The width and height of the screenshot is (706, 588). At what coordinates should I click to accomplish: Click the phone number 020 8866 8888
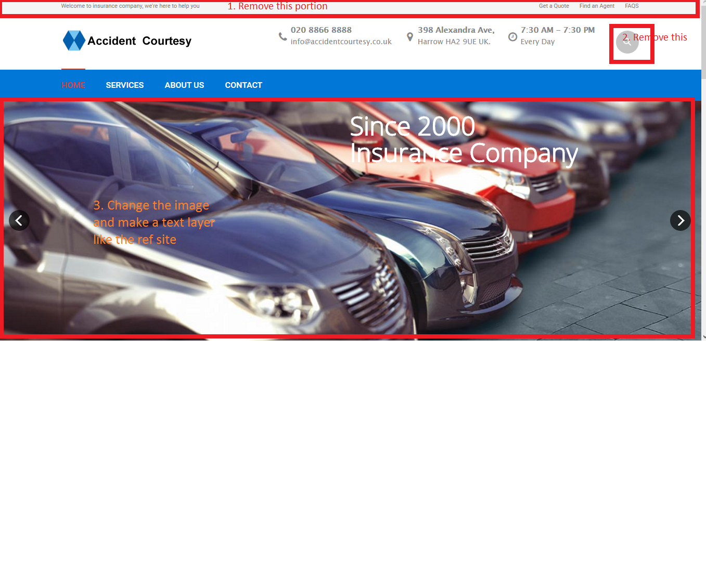321,30
